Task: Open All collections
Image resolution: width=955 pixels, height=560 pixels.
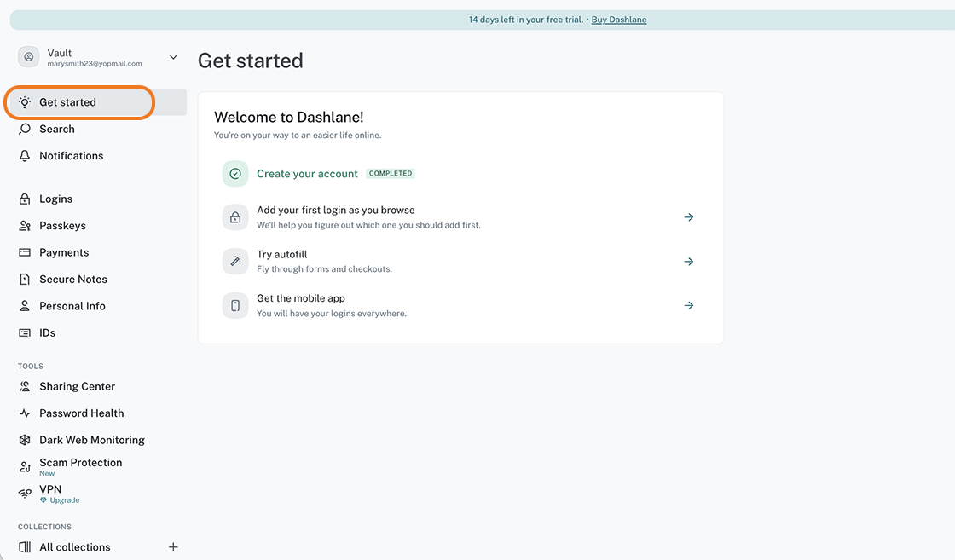Action: [x=75, y=547]
